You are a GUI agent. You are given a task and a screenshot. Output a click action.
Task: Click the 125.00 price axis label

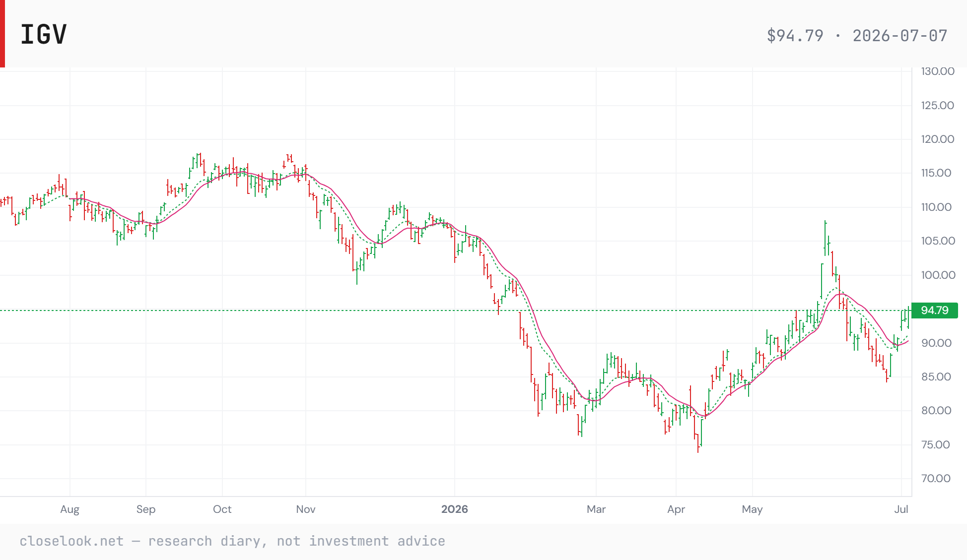938,105
